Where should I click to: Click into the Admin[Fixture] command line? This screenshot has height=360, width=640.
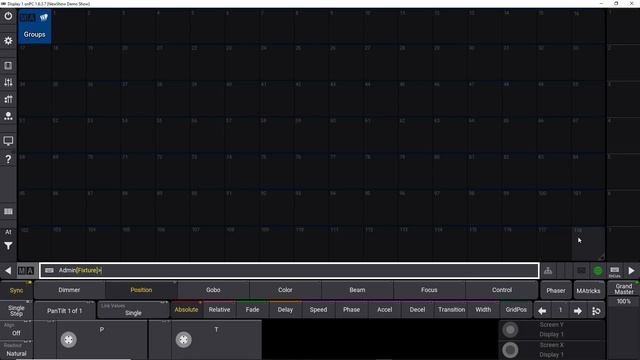289,271
